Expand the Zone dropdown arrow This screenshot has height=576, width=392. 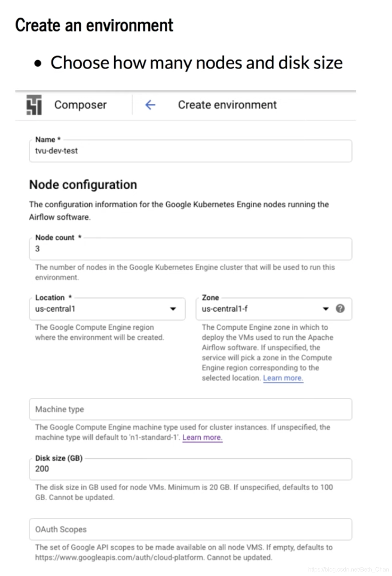coord(326,309)
